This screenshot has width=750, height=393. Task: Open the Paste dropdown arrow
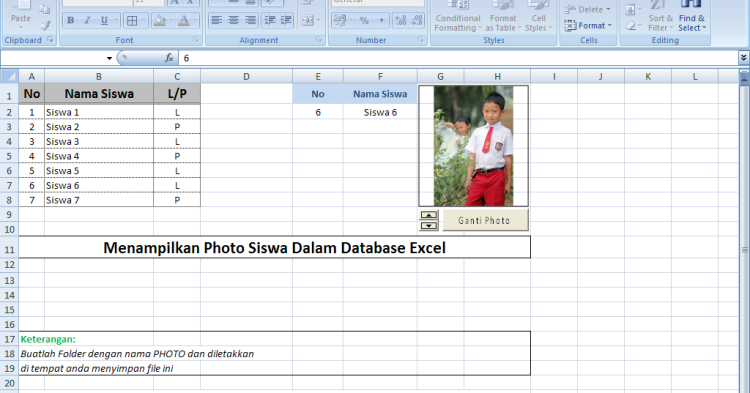click(x=21, y=28)
